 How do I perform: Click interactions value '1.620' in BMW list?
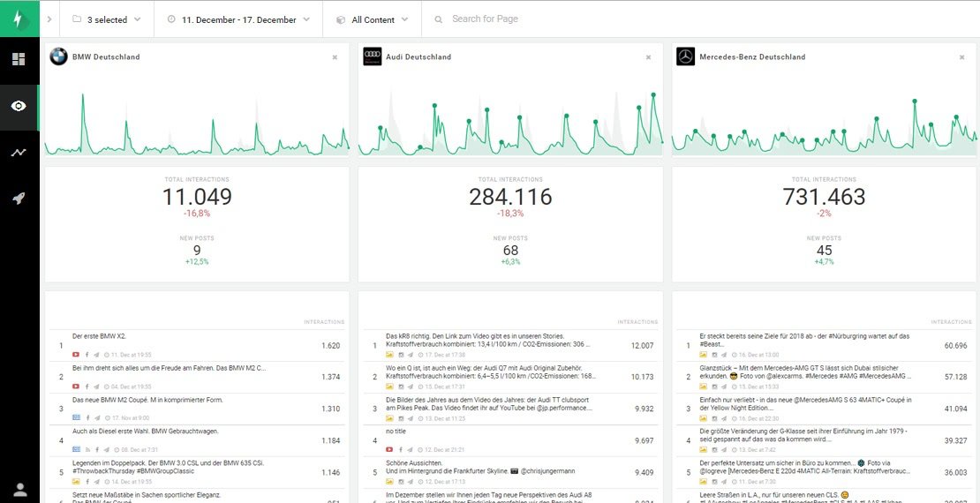(x=330, y=346)
